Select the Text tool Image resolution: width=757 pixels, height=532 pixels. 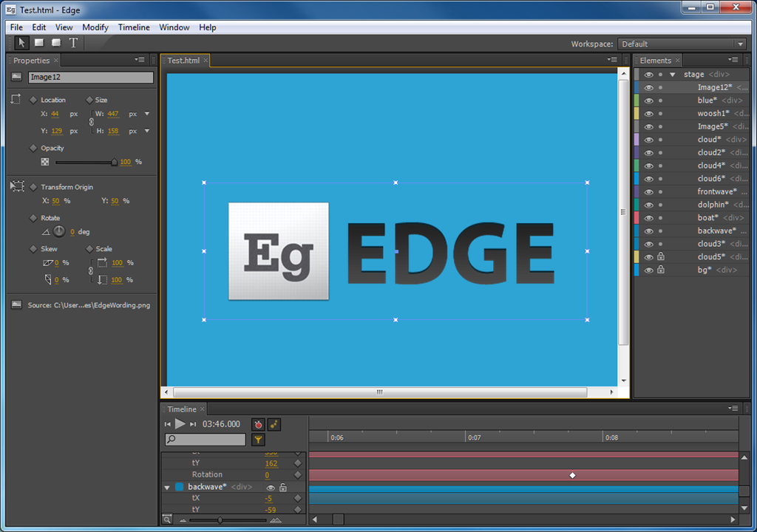pos(73,42)
